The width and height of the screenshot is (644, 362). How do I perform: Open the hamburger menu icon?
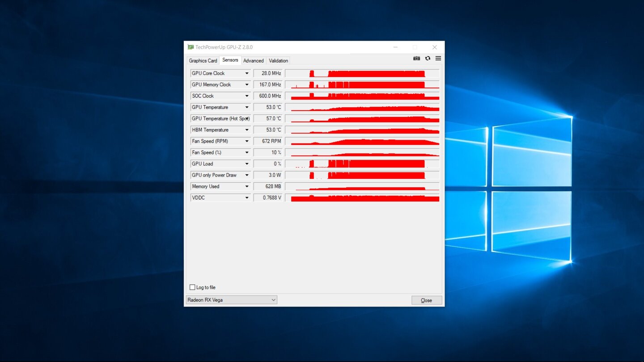click(438, 59)
